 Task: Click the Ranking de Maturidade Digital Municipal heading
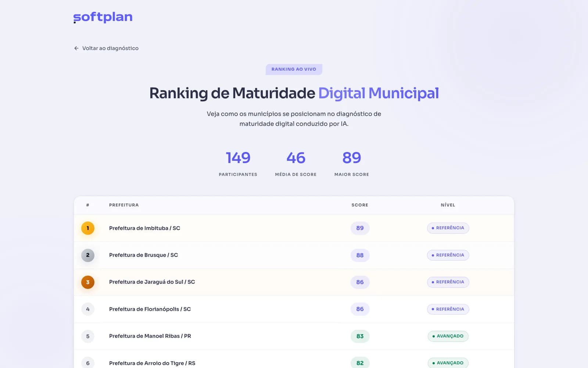pyautogui.click(x=294, y=93)
